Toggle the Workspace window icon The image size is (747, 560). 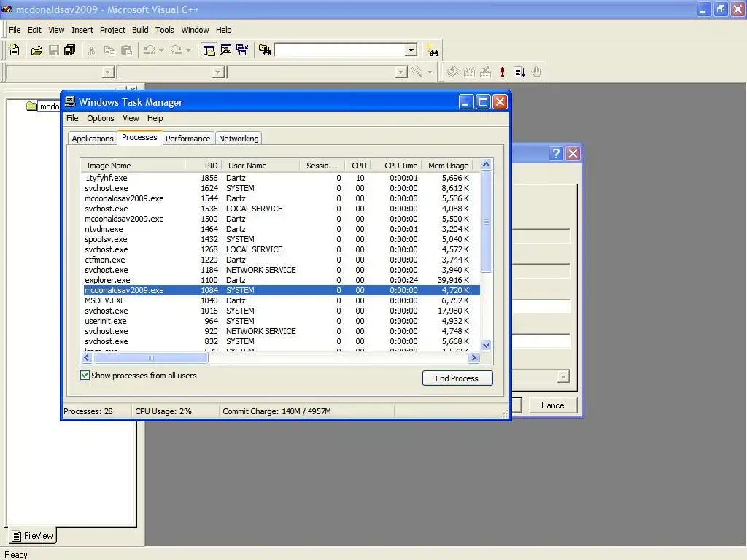(209, 50)
